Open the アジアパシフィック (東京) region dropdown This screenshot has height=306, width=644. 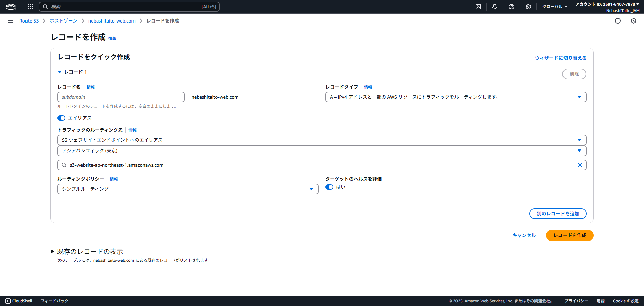322,151
